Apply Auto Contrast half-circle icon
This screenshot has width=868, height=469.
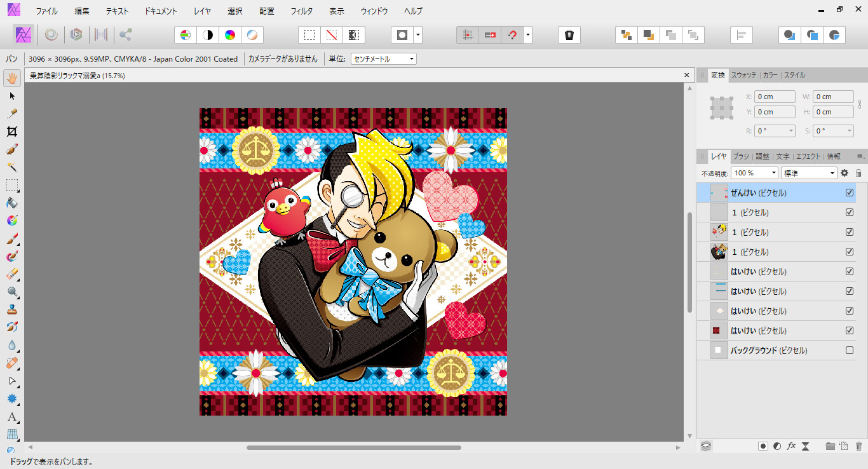[207, 35]
